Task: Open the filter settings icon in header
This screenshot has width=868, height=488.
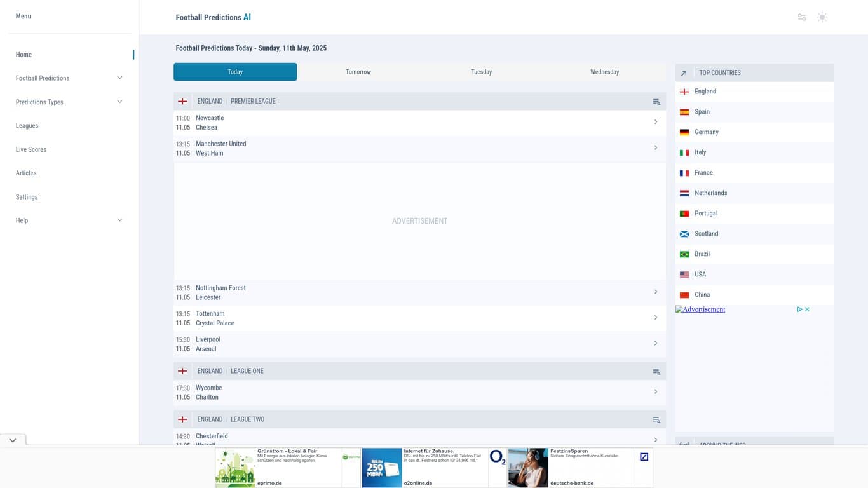Action: pos(802,17)
